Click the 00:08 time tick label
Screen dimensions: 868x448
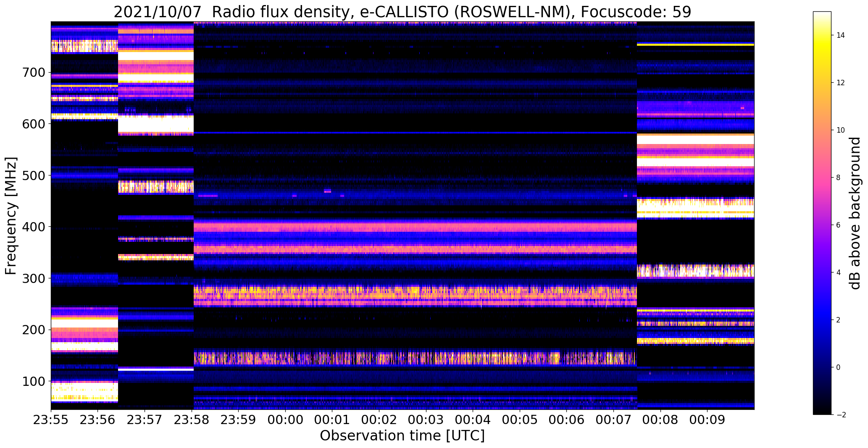click(660, 419)
